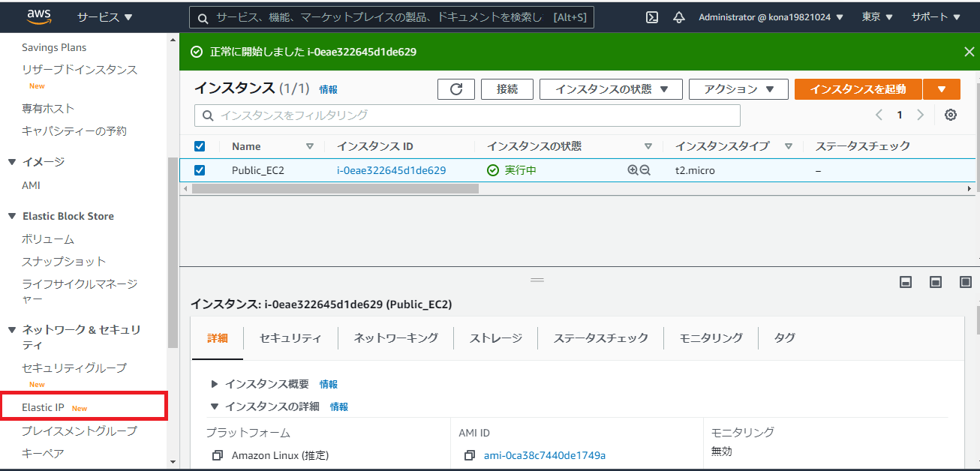This screenshot has height=471, width=980.
Task: Sort by instance type column arrow
Action: pyautogui.click(x=789, y=146)
